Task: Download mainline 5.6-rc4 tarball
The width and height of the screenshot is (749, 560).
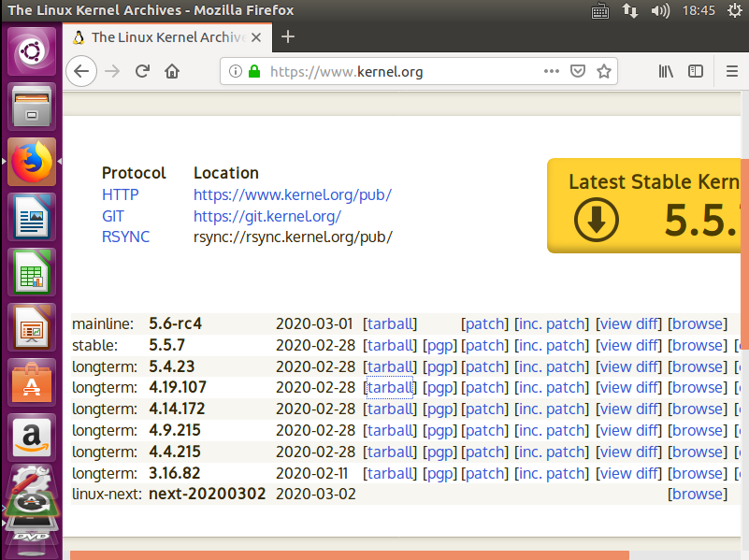Action: pyautogui.click(x=390, y=323)
